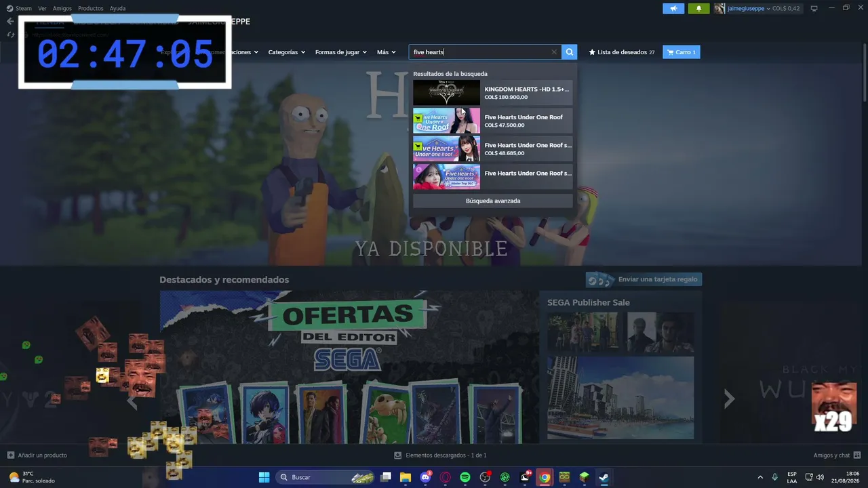This screenshot has height=488, width=868.
Task: Open the jaimegiuseppe account dropdown
Action: (x=749, y=8)
